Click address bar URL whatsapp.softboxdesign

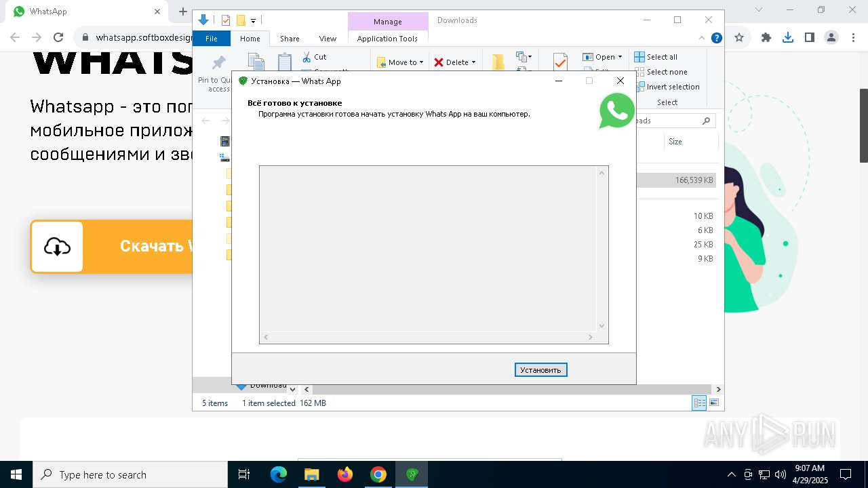coord(144,38)
